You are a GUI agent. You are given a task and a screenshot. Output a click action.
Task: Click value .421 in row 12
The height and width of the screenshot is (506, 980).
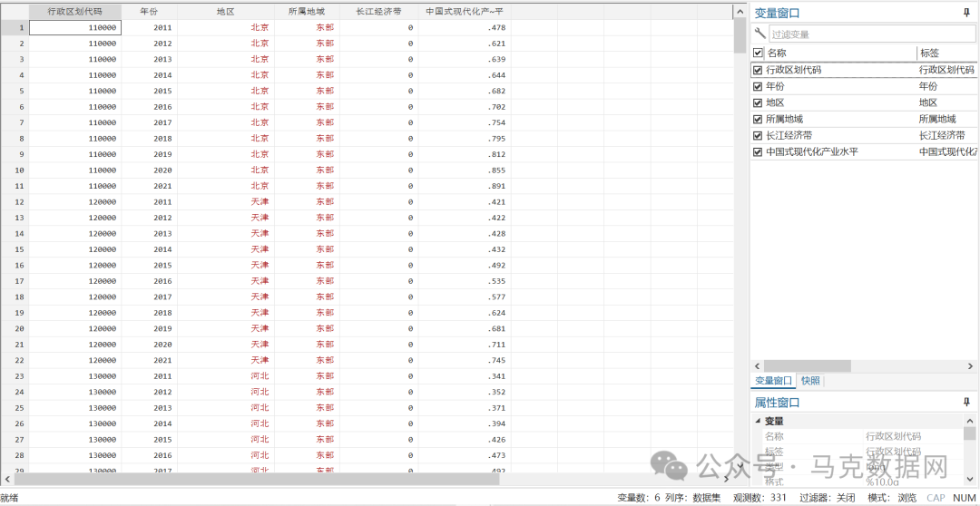465,202
